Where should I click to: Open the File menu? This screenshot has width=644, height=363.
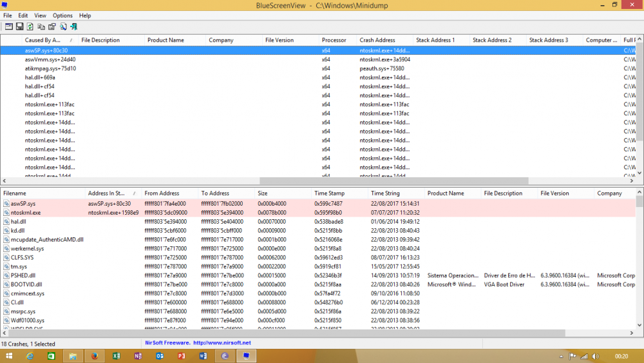[x=8, y=15]
